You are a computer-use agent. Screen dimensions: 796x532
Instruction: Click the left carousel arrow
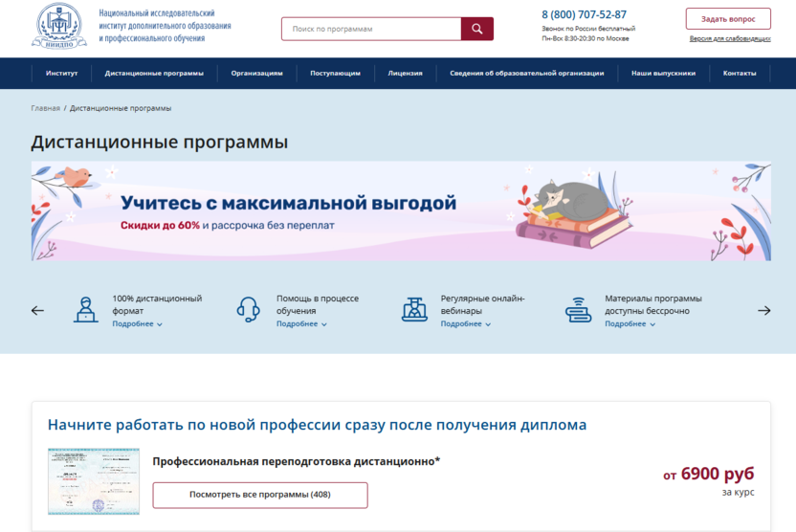37,311
